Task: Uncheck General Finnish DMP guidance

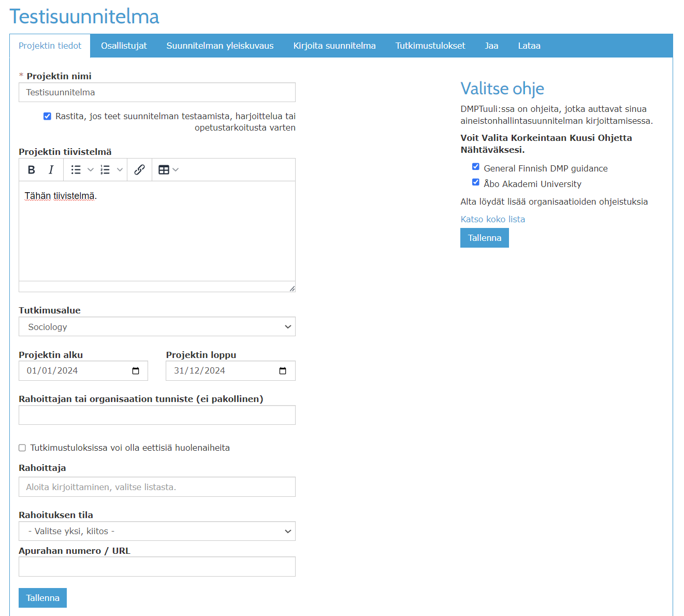Action: coord(475,166)
